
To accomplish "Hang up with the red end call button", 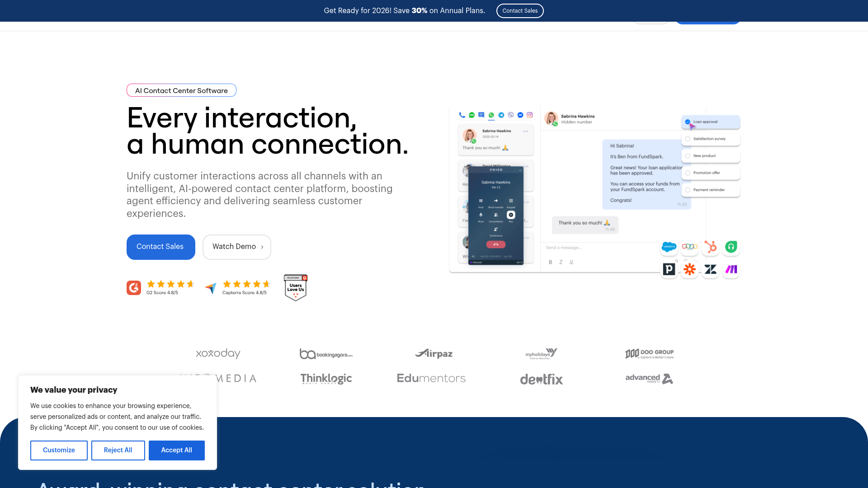I will tap(496, 244).
